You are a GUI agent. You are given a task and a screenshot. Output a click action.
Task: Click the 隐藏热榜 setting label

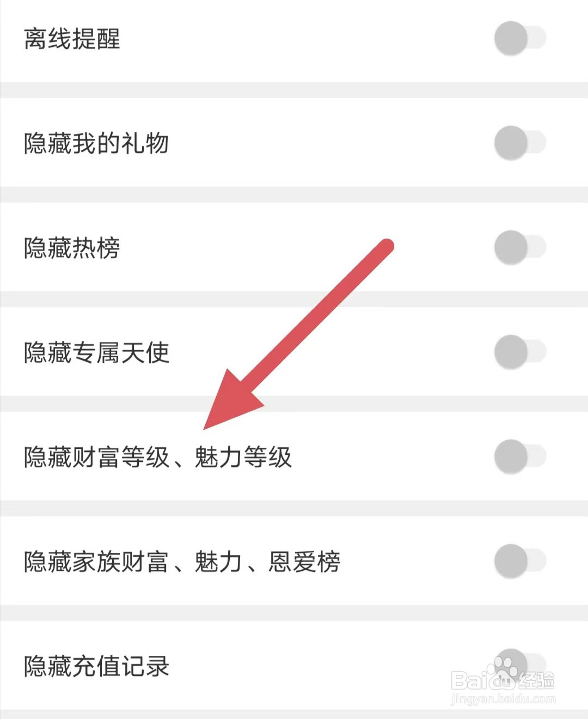(x=72, y=248)
